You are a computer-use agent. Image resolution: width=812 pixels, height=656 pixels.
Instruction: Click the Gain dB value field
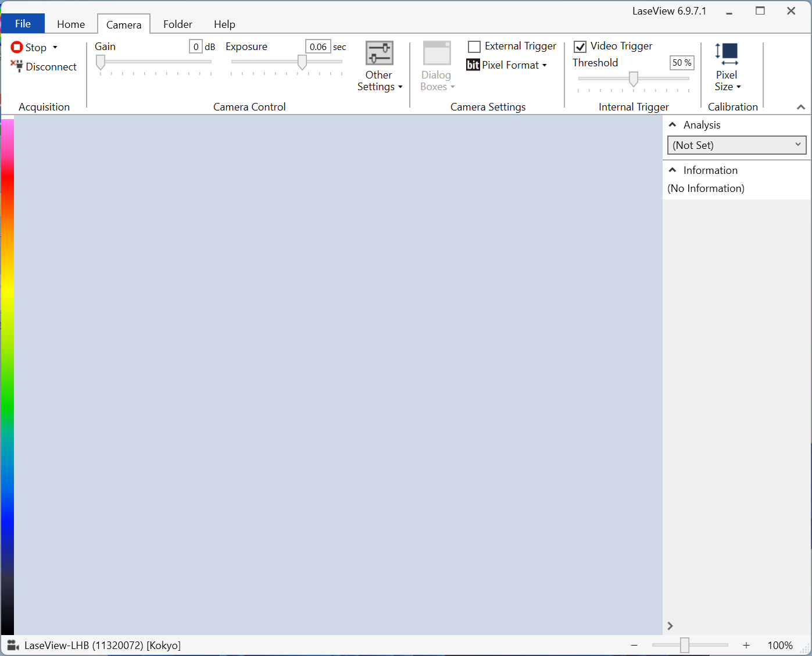[196, 47]
